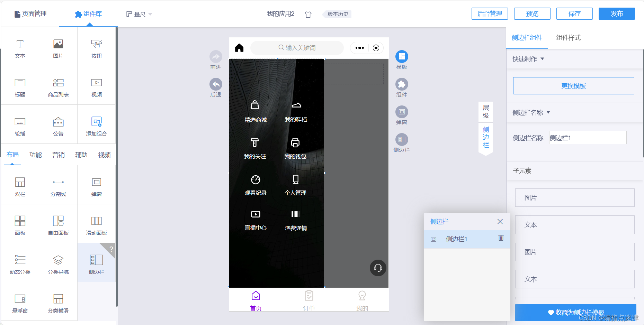The width and height of the screenshot is (644, 325).
Task: Click the 后退 undo arrow icon
Action: click(x=216, y=84)
